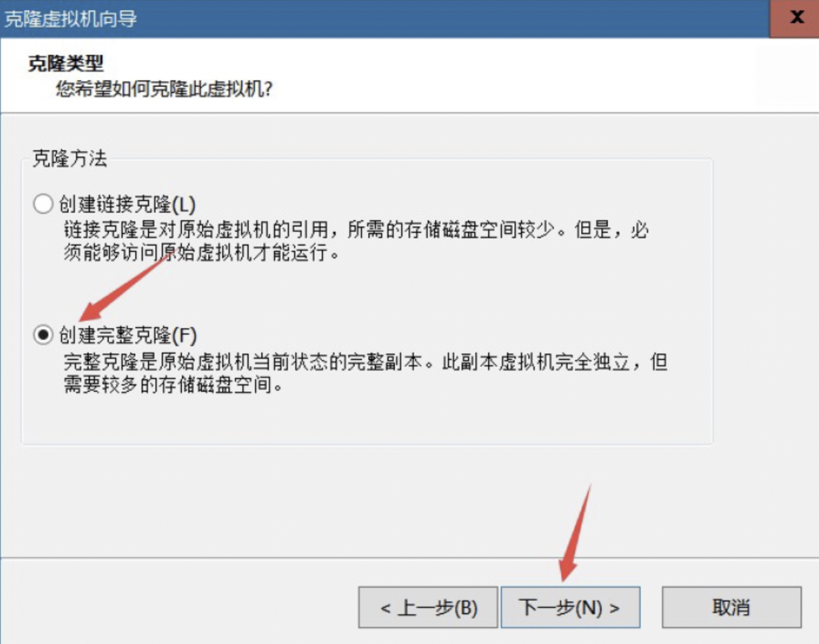
Task: Close the clone wizard with the X icon
Action: (797, 17)
